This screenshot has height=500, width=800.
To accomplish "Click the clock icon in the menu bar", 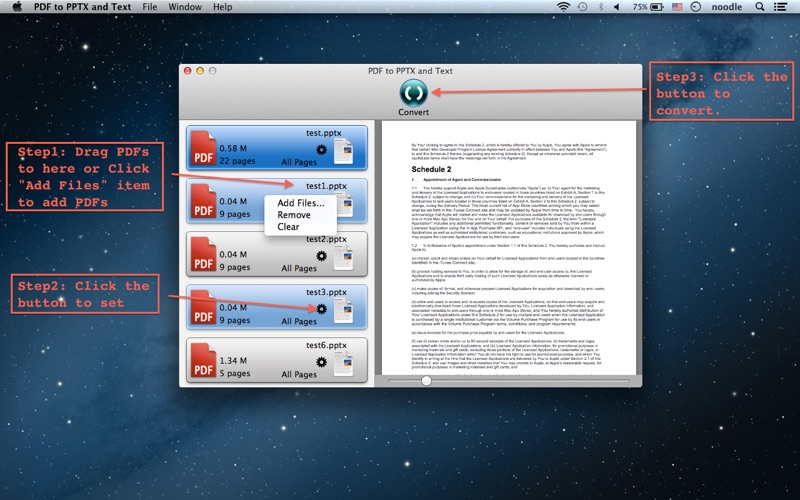I will tap(695, 7).
